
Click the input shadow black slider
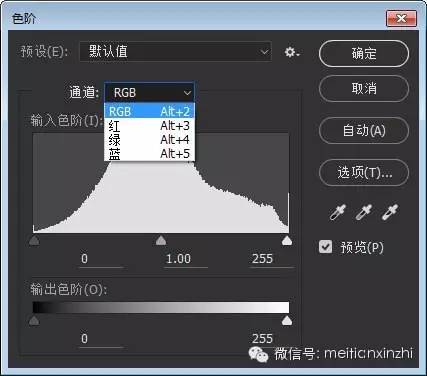(34, 240)
